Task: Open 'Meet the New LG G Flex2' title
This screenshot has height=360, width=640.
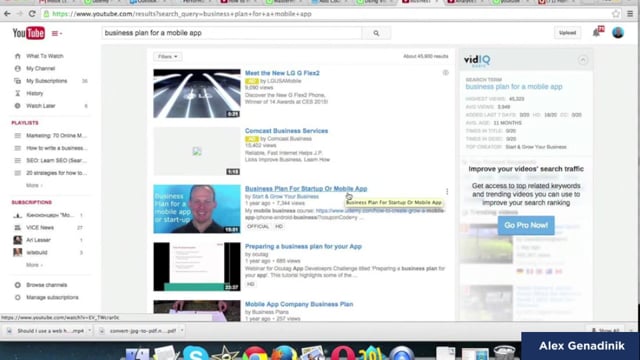Action: [282, 73]
